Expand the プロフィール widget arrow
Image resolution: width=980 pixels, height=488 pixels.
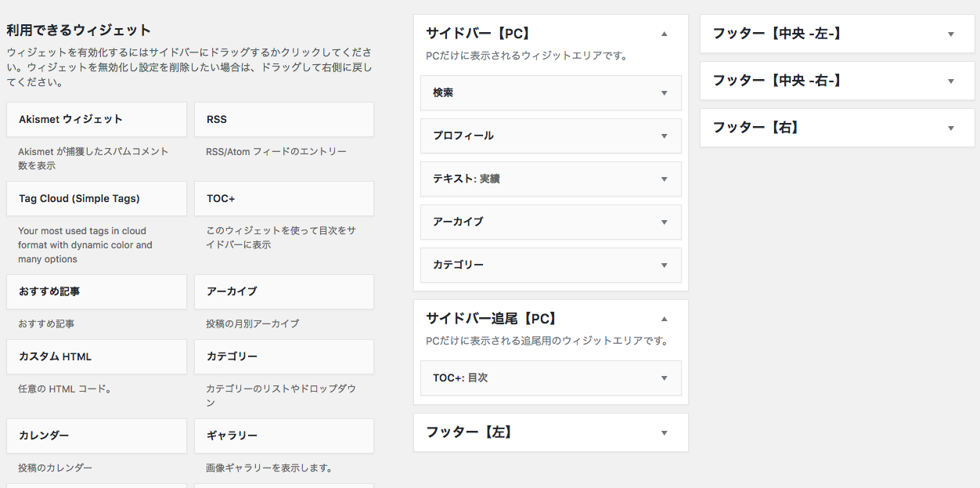click(665, 136)
